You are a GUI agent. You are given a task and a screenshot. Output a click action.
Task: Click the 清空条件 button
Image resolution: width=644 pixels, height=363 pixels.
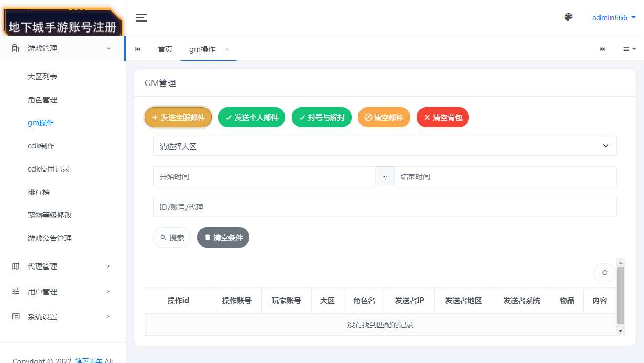(x=223, y=238)
